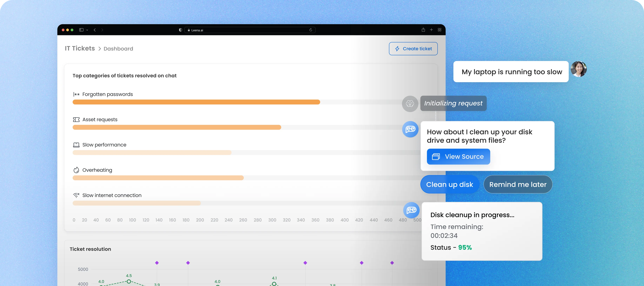Click the privacy shield icon
Screen dimensions: 644x286
[180, 30]
